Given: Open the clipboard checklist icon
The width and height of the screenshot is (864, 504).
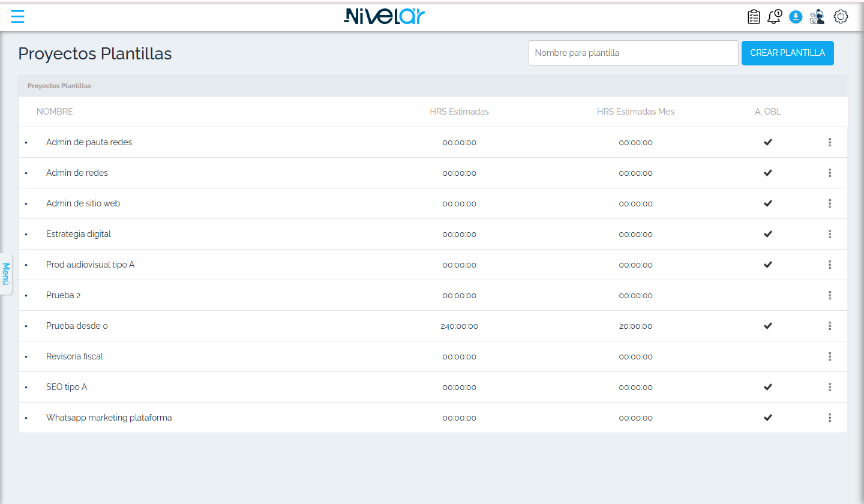Looking at the screenshot, I should [x=754, y=17].
